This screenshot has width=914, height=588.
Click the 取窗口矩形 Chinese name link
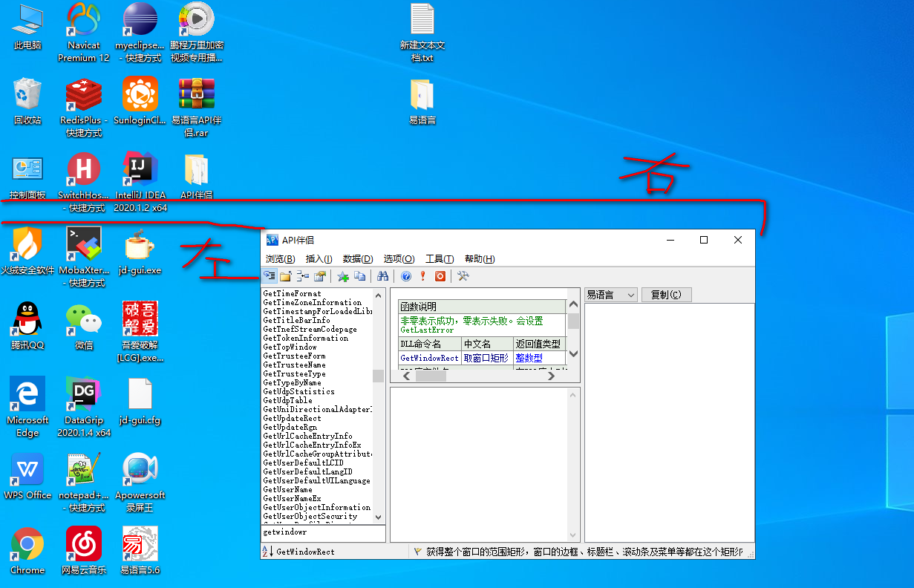(486, 358)
